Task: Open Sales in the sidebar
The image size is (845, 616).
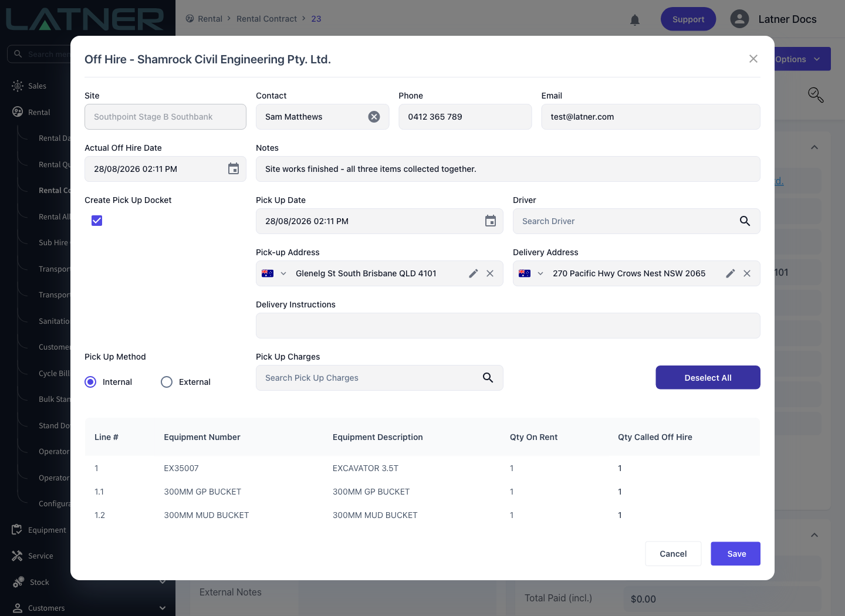Action: (37, 86)
